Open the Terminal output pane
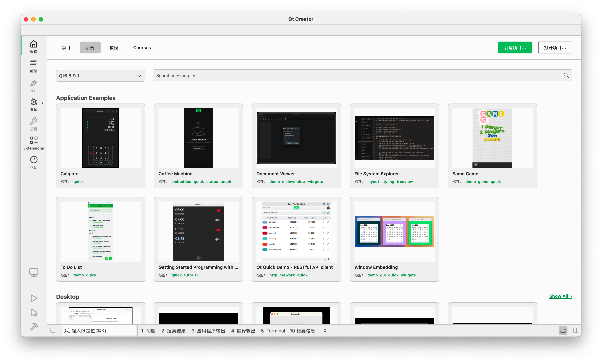 (273, 331)
